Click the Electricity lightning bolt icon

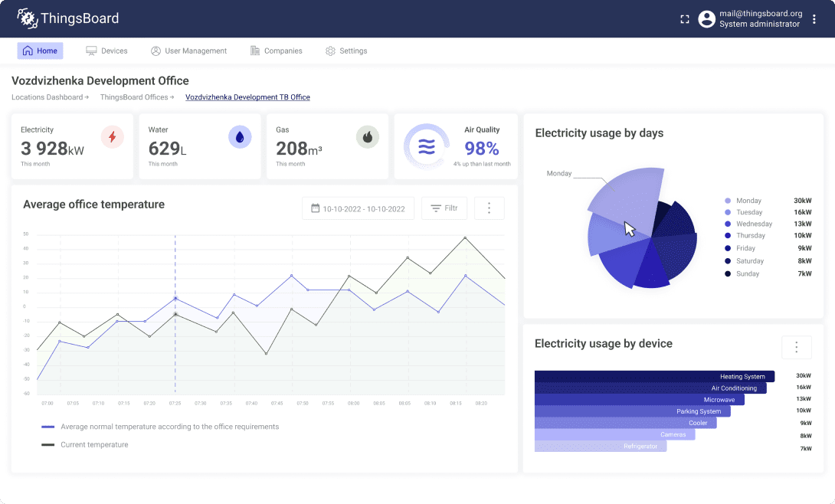(x=113, y=136)
